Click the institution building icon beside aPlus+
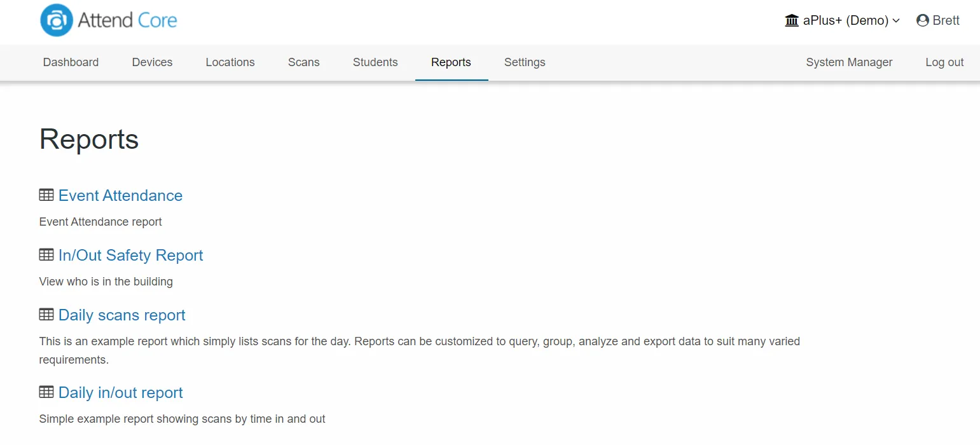The width and height of the screenshot is (980, 445). 792,20
